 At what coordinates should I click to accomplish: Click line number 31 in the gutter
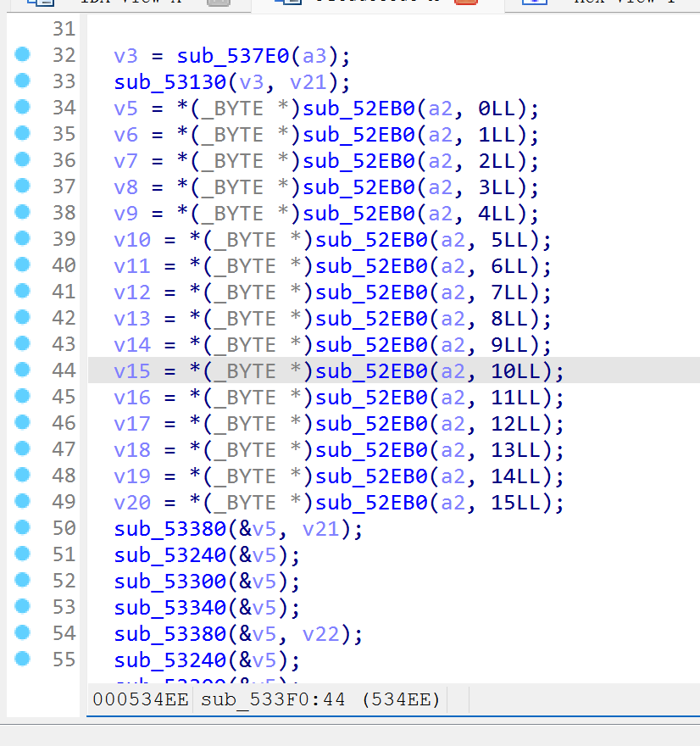(64, 30)
